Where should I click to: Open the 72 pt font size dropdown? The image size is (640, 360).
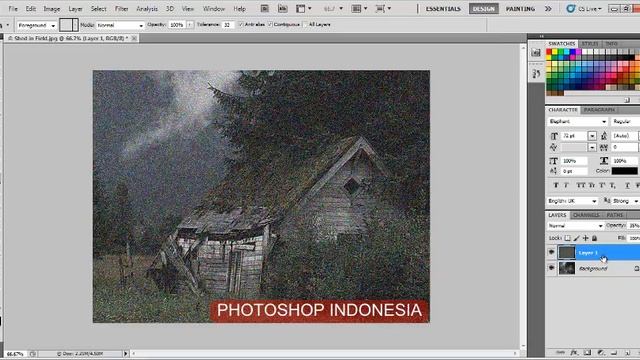pyautogui.click(x=592, y=136)
